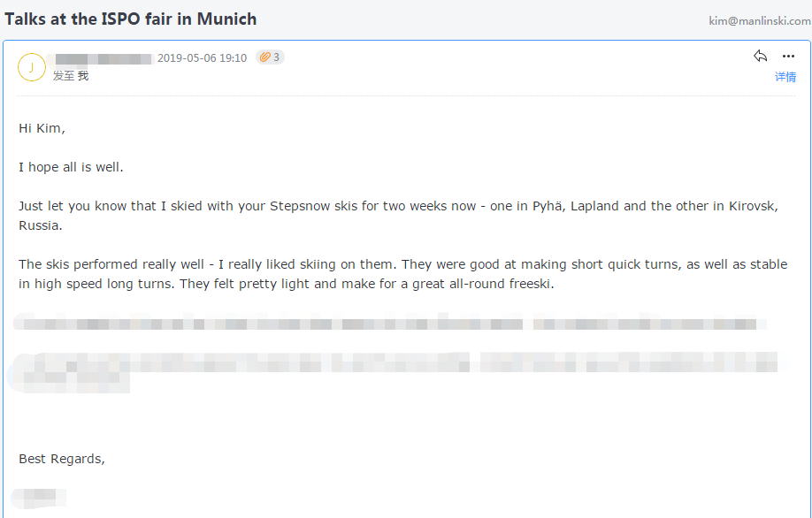Click the 'Hi Kim,' greeting line
Viewport: 812px width, 518px height.
coord(42,128)
